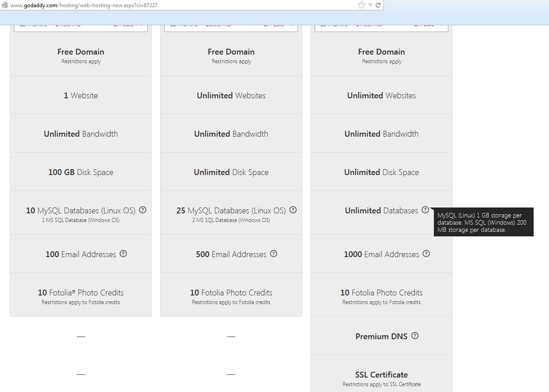Click the "1 Website" feature text
Screen dimensions: 549x392
coord(81,96)
